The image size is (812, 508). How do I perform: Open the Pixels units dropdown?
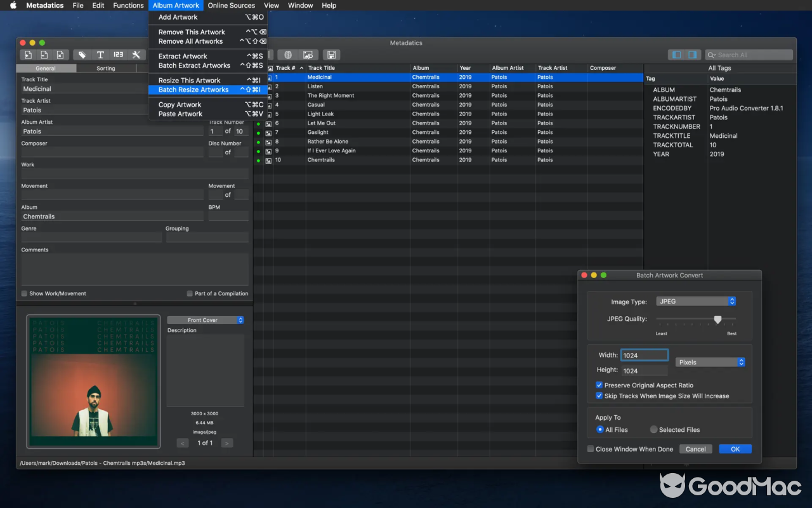tap(710, 362)
